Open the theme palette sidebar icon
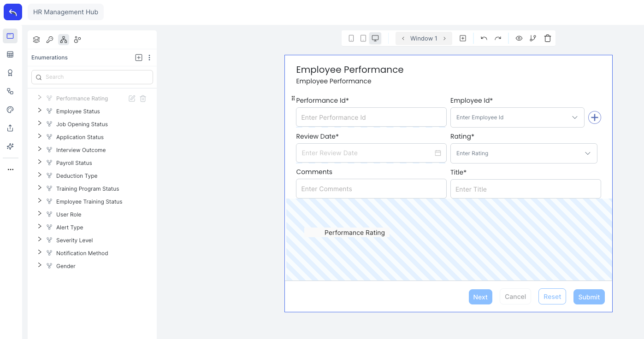644x339 pixels. click(10, 110)
